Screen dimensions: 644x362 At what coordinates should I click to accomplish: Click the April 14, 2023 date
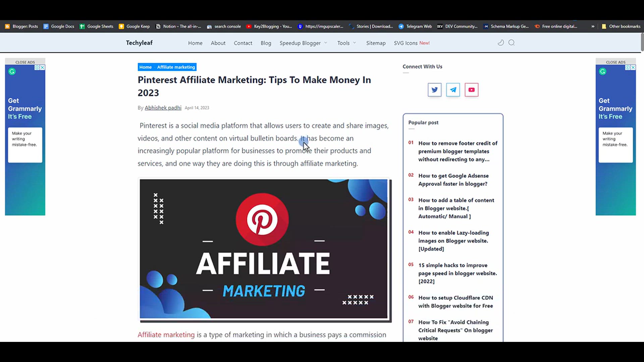click(197, 108)
